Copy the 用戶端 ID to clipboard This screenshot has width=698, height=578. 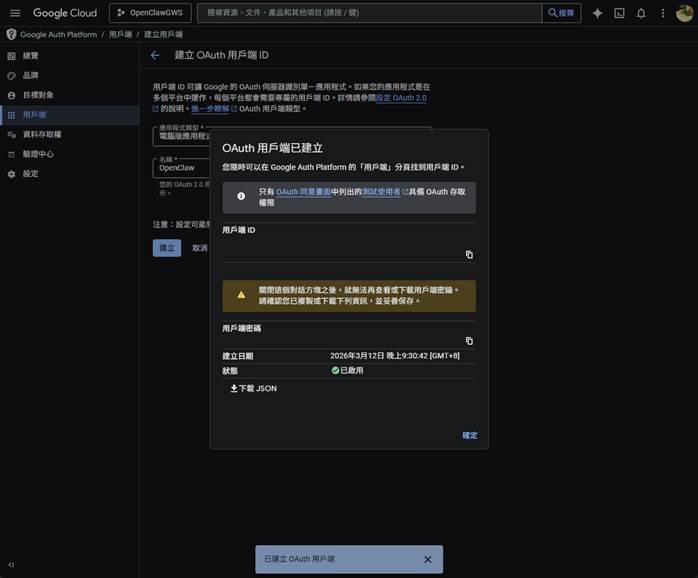pos(469,255)
